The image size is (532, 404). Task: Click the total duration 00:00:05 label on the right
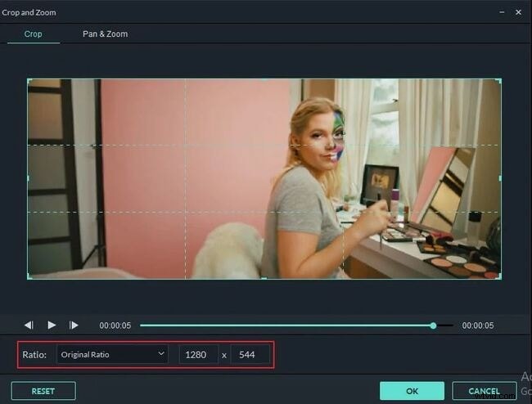point(478,325)
